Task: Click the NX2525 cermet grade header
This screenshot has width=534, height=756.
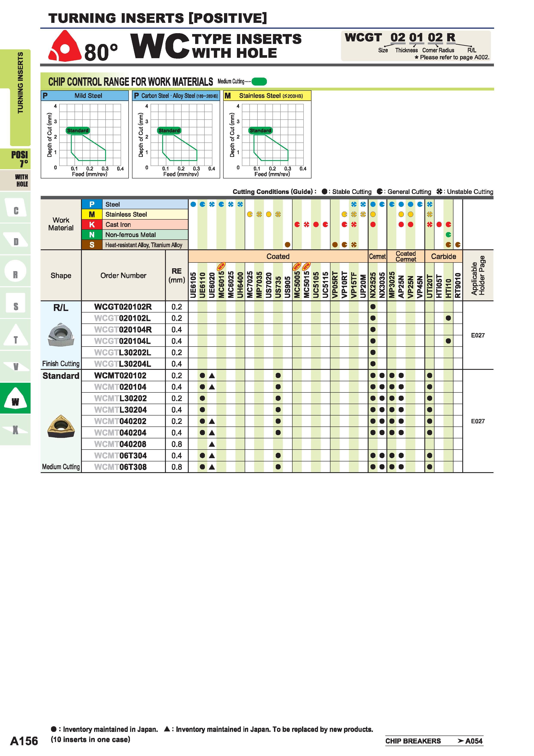Action: coord(373,285)
